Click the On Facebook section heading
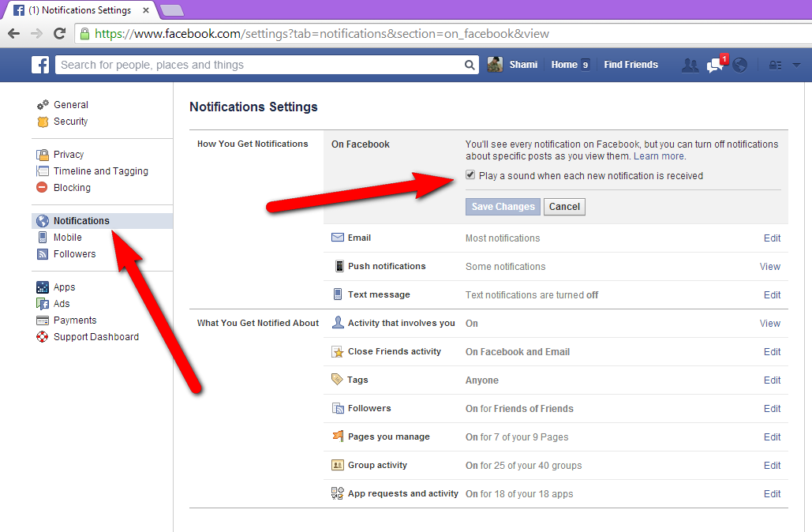The image size is (812, 532). point(361,144)
